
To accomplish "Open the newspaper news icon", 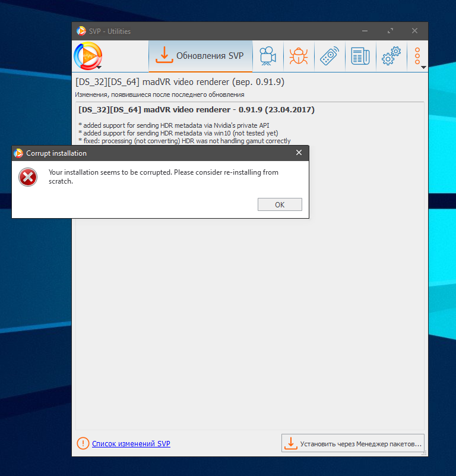I will pos(360,56).
